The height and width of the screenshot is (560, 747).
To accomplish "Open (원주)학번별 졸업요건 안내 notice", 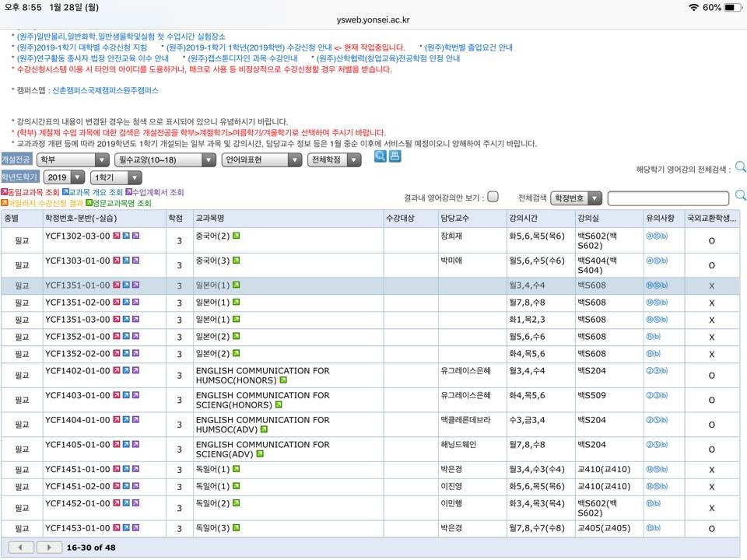I will click(468, 47).
